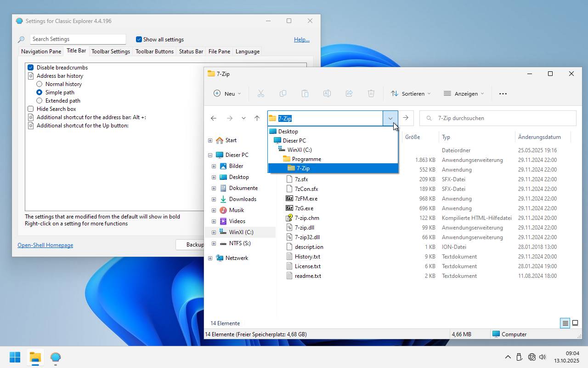Viewport: 588px width, 368px height.
Task: Switch to Language tab
Action: tap(248, 52)
